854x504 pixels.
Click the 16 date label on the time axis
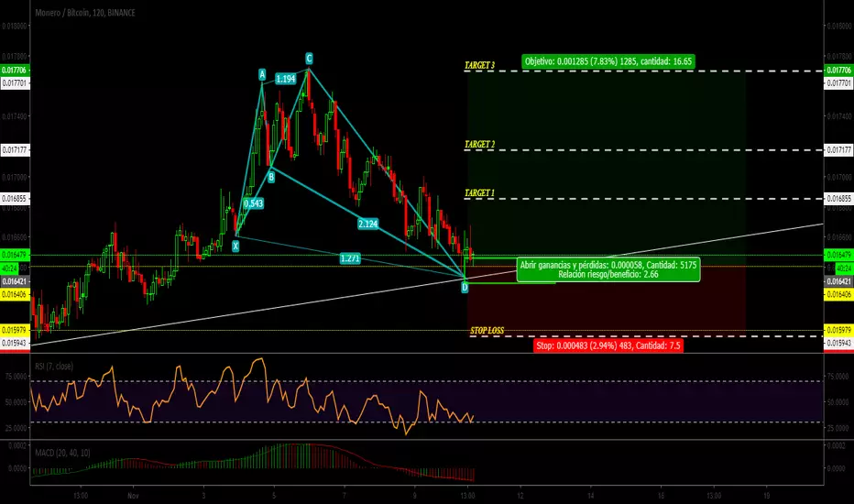pos(661,496)
